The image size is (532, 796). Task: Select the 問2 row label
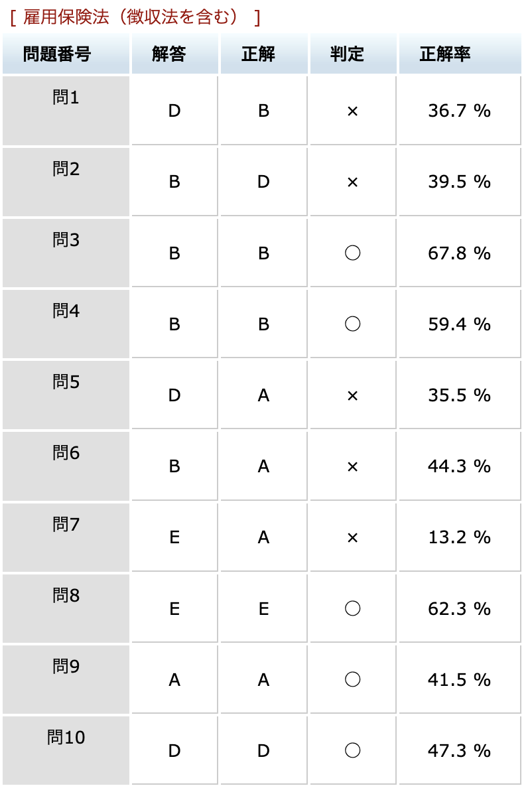tap(66, 169)
